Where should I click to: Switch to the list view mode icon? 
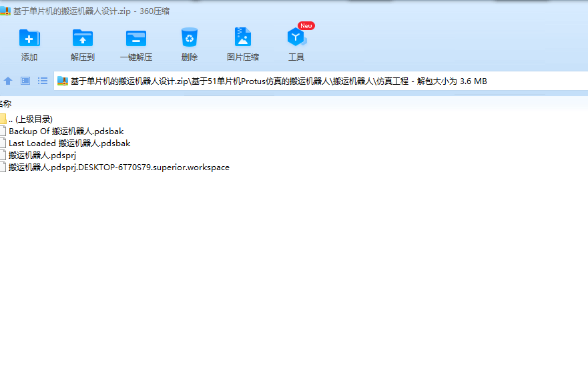click(x=42, y=81)
